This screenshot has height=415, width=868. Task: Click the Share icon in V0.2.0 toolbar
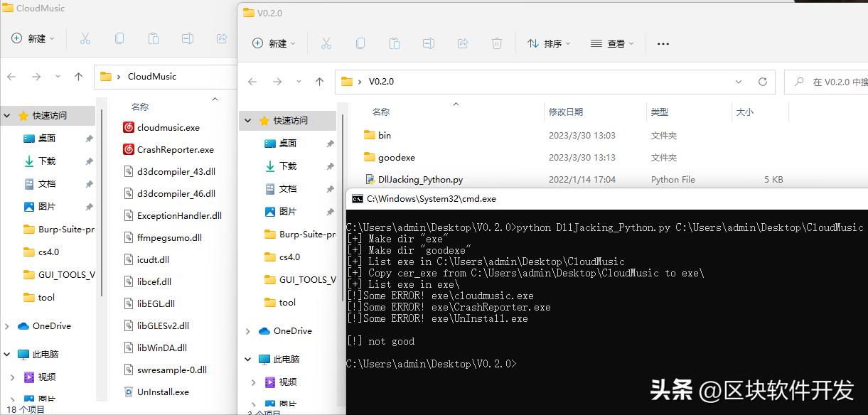[x=463, y=43]
